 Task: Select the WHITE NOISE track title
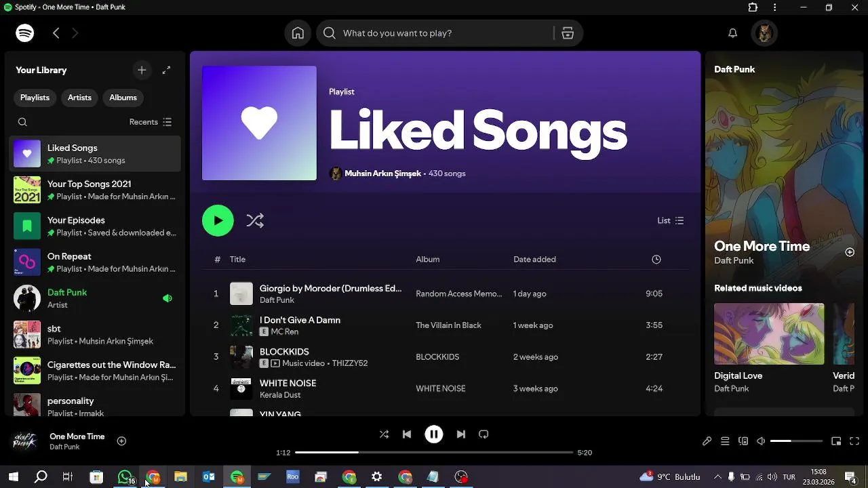pyautogui.click(x=288, y=383)
